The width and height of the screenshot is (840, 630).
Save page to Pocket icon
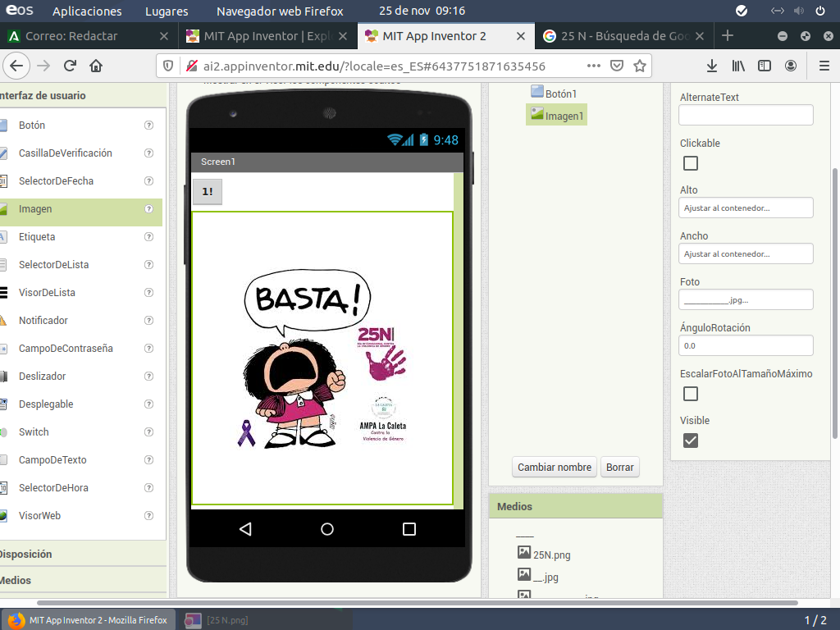(617, 66)
